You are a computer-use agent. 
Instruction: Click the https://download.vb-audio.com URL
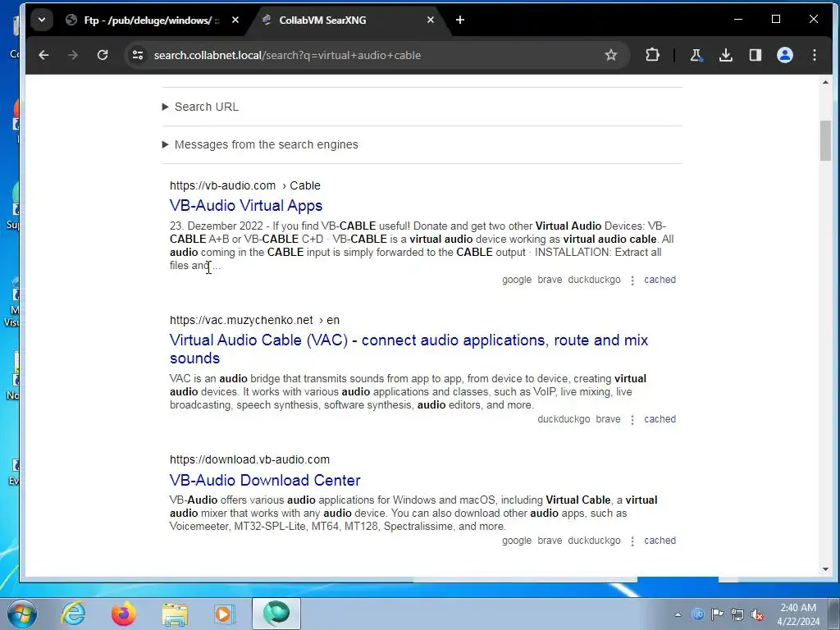249,459
